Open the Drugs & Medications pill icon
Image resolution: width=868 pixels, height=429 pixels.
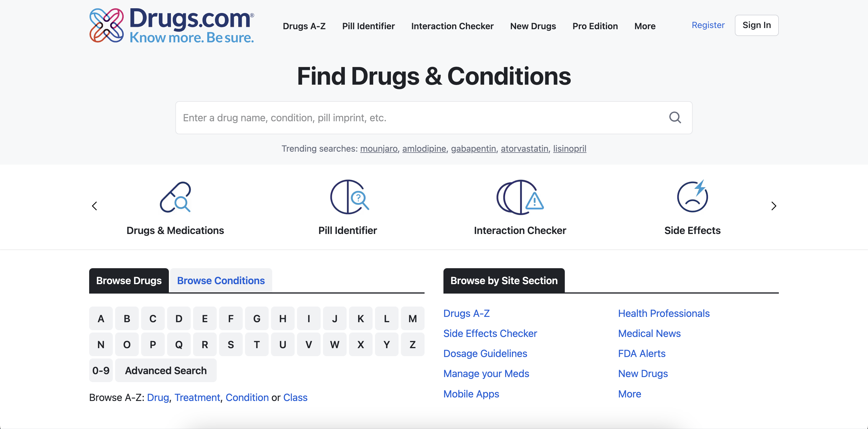tap(175, 197)
